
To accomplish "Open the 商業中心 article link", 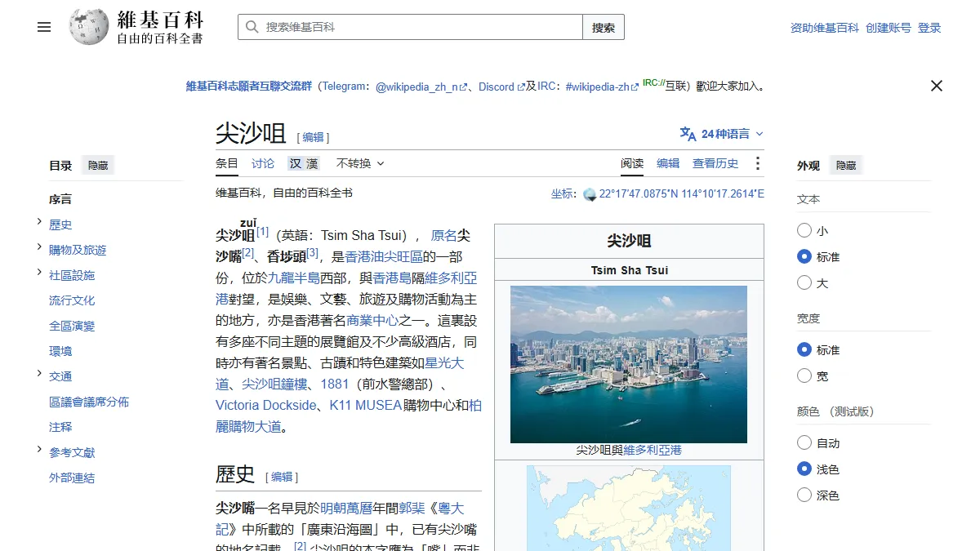I will click(x=373, y=320).
